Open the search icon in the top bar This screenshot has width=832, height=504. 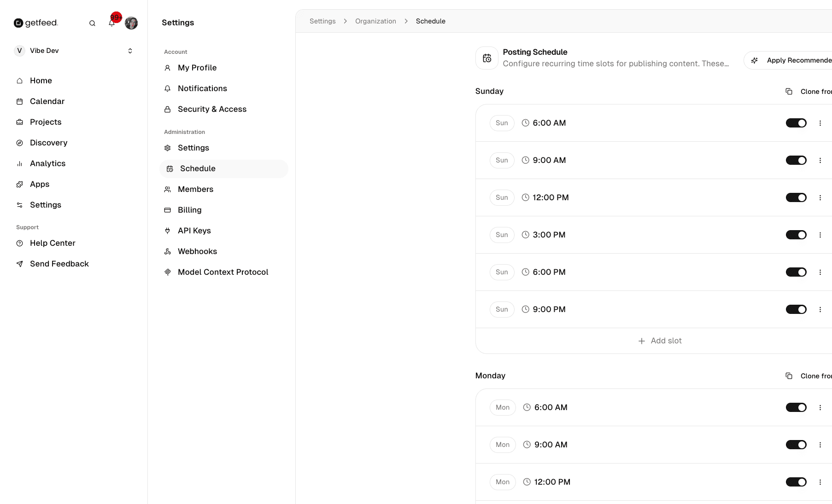pos(92,23)
